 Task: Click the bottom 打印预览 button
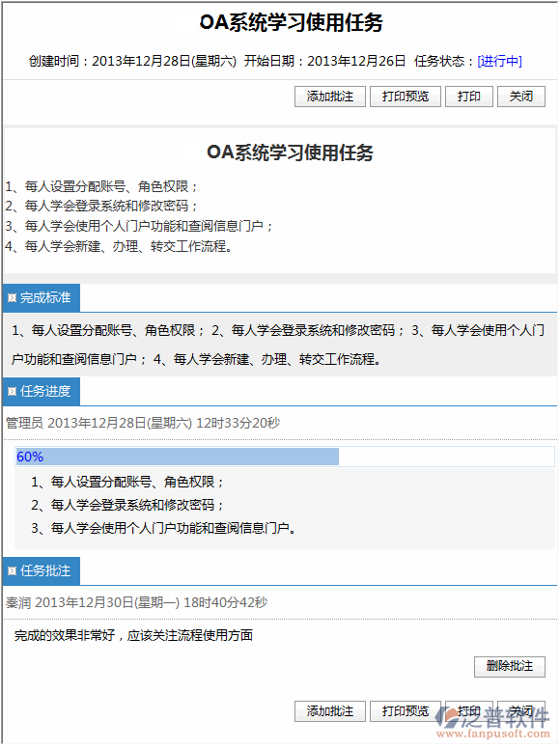click(406, 711)
